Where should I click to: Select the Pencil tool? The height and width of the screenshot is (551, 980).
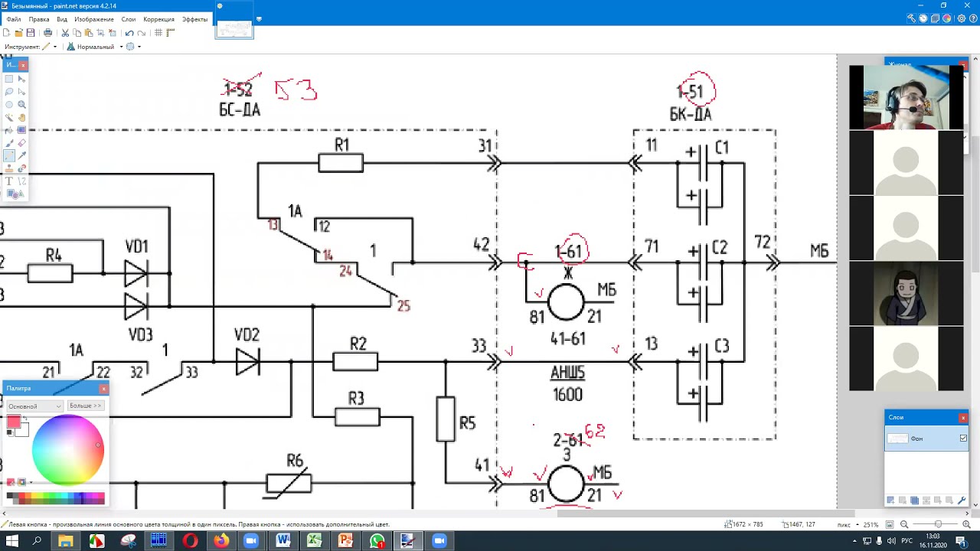(9, 156)
